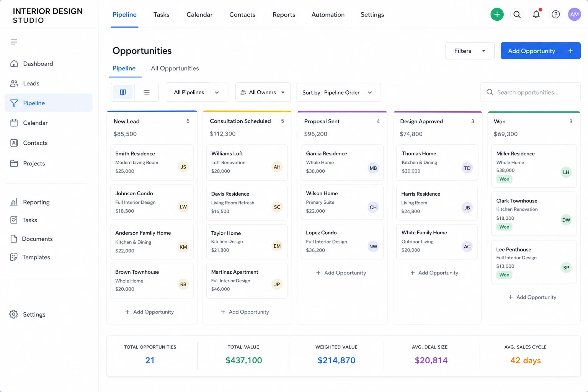Click the Leads people icon in sidebar

(x=14, y=83)
